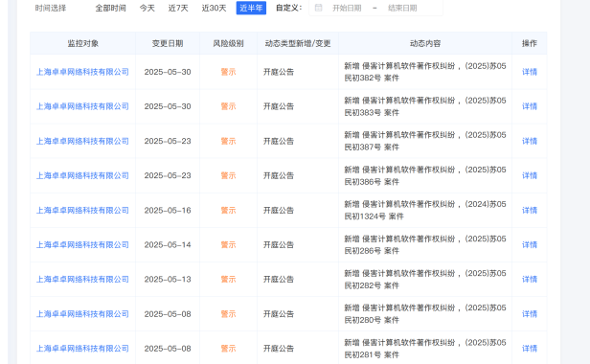This screenshot has width=590, height=364.
Task: Open 详情 for case 民初382号
Action: coord(530,72)
